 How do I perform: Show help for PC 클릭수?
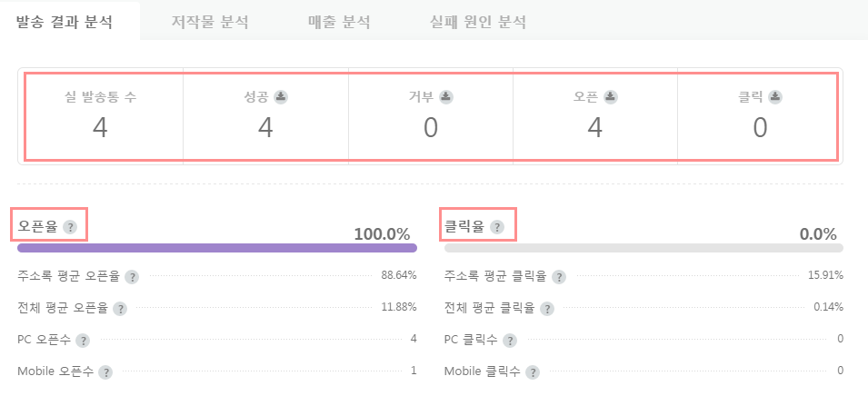[x=509, y=340]
